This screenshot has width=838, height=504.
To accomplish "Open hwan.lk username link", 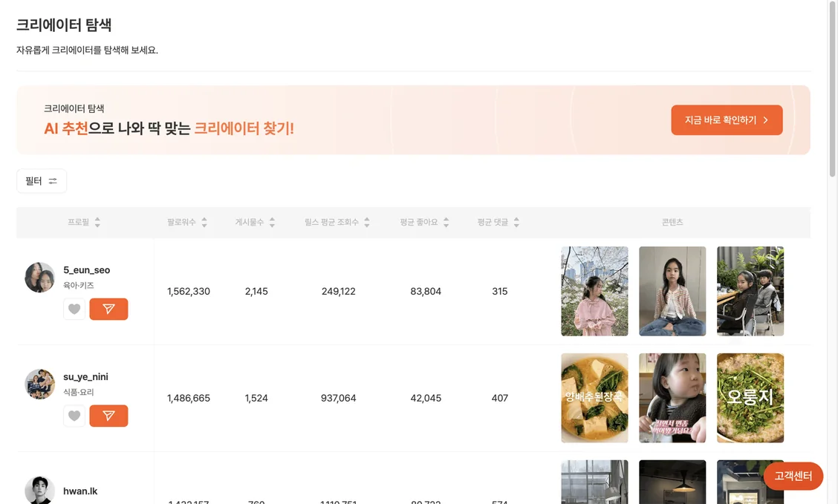I will (80, 491).
